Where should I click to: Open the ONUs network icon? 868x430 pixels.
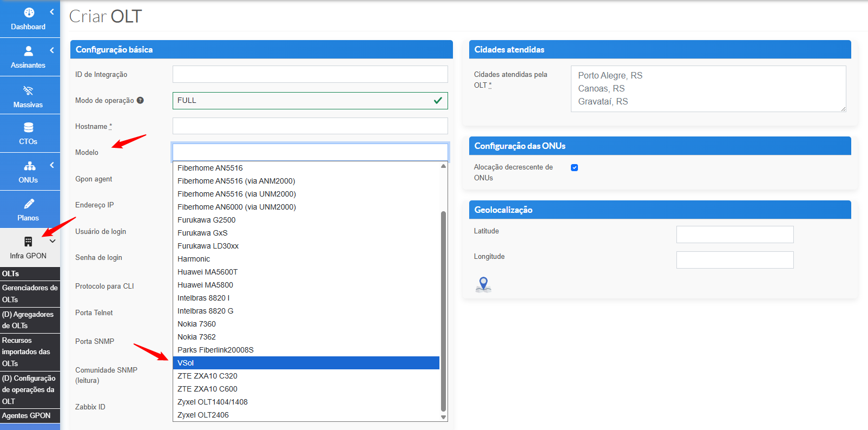tap(29, 166)
